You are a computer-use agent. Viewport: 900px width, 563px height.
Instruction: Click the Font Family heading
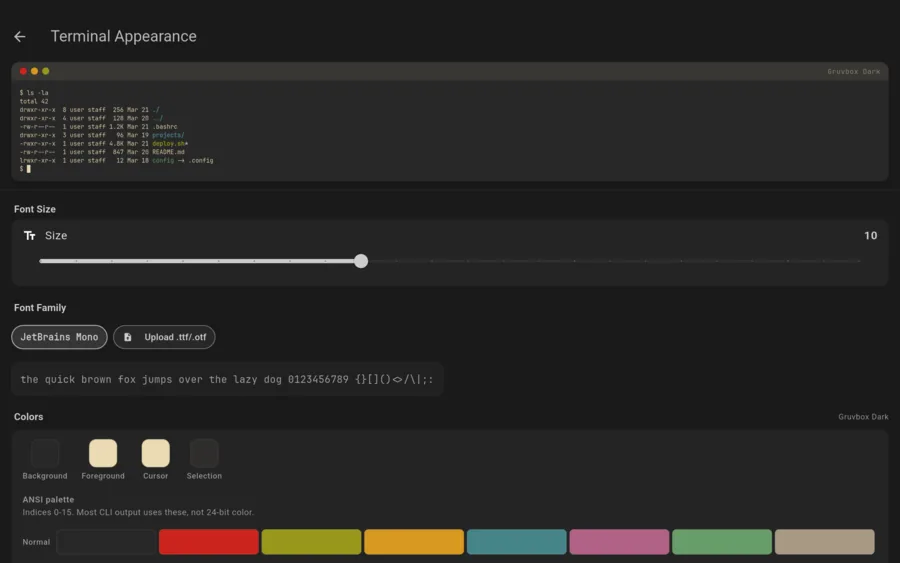coord(40,308)
